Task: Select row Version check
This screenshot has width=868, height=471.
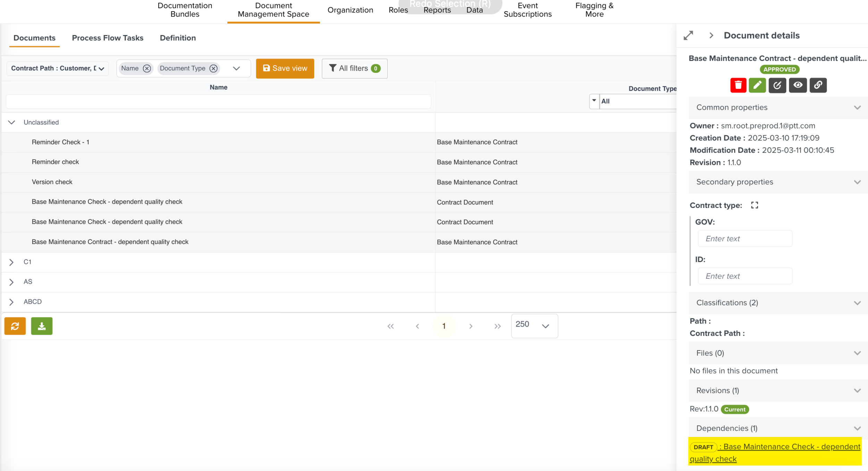Action: 339,182
